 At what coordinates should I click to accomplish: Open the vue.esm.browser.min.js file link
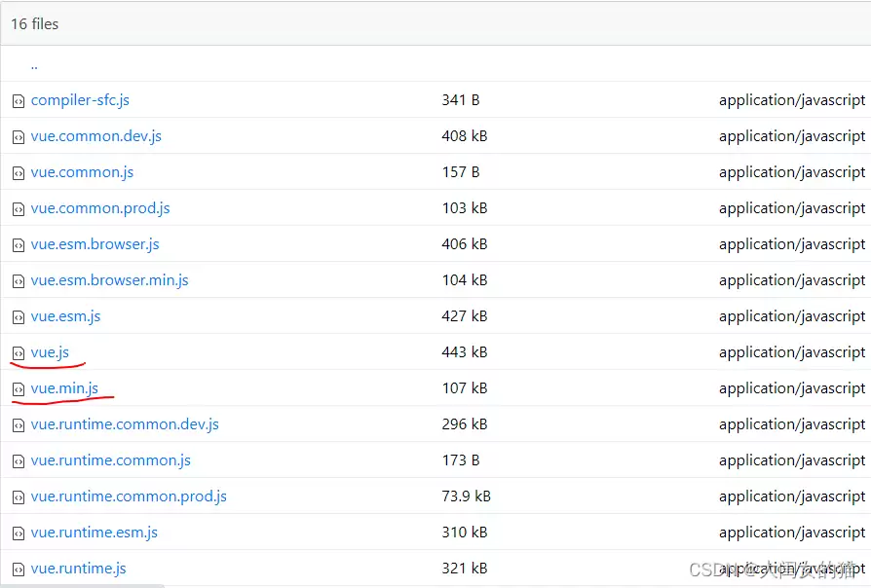pyautogui.click(x=109, y=280)
